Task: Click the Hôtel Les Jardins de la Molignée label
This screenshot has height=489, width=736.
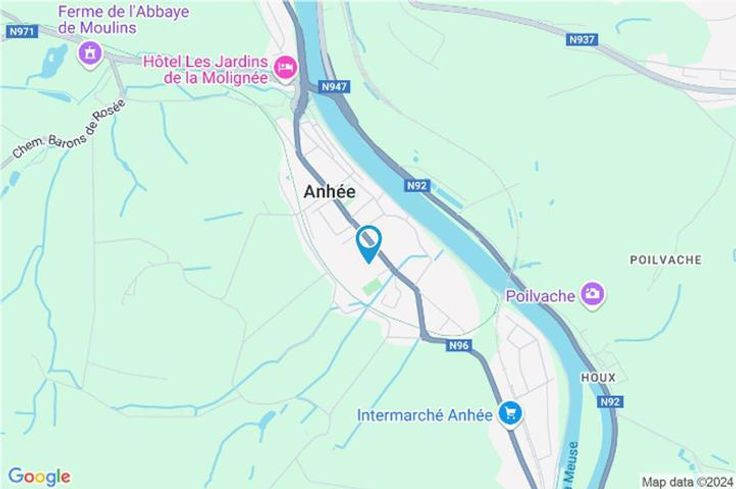Action: click(x=206, y=69)
